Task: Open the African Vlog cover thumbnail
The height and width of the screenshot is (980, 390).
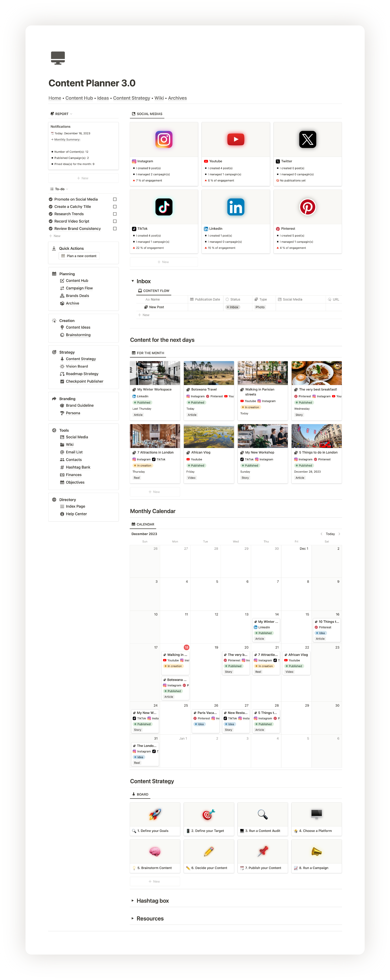Action: 209,436
